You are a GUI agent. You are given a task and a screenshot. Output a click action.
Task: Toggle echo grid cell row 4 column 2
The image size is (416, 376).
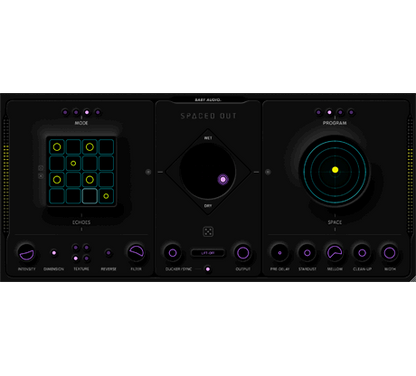[x=73, y=196]
